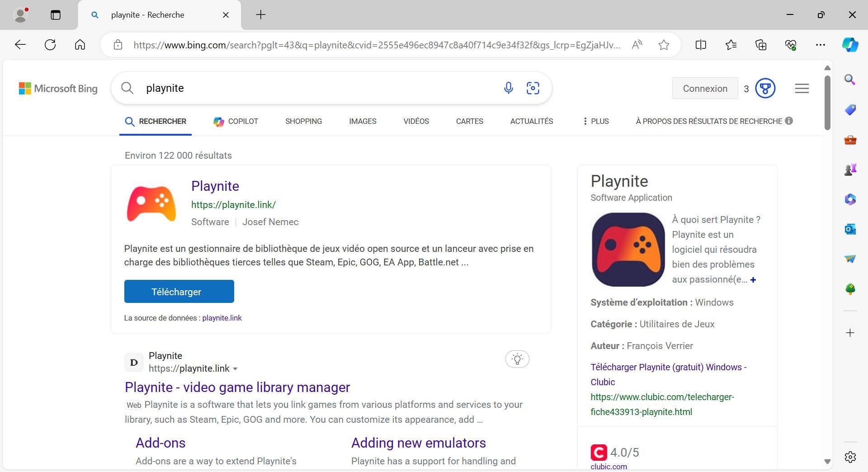Click the Playnite controller thumbnail in panel
Screen dimensions: 868x472
click(x=628, y=250)
